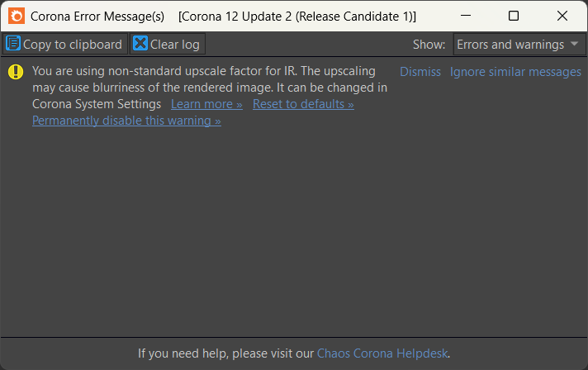Choose "Ignore similar messages"
The width and height of the screenshot is (588, 370).
(x=515, y=72)
